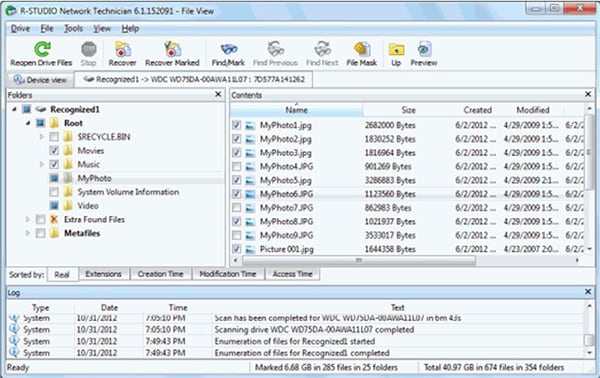Screen dimensions: 600x378
Task: Sort files by Access Time
Action: point(292,274)
